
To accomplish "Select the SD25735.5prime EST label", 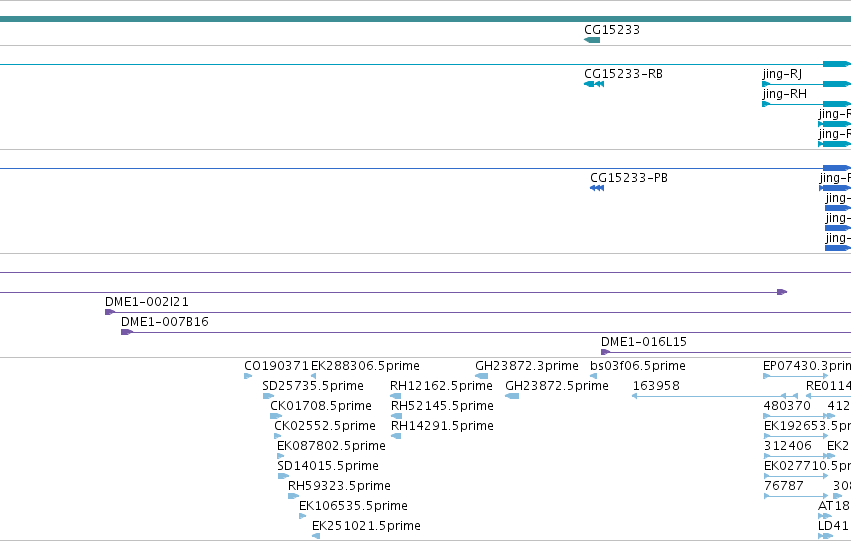I will point(313,386).
